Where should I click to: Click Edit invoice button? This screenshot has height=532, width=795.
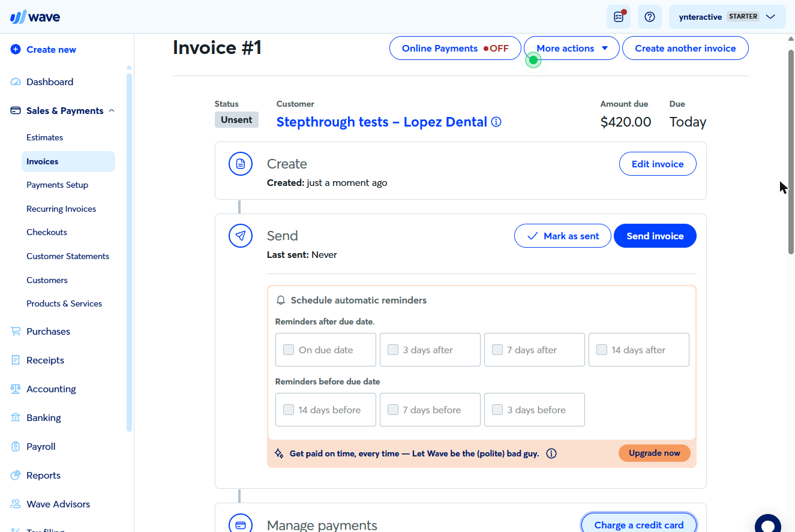point(658,164)
